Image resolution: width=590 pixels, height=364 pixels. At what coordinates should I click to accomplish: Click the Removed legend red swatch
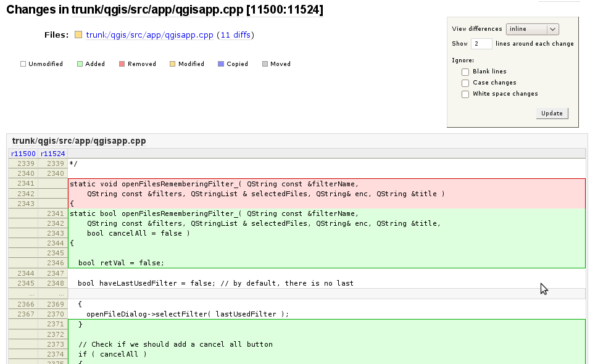coord(122,64)
